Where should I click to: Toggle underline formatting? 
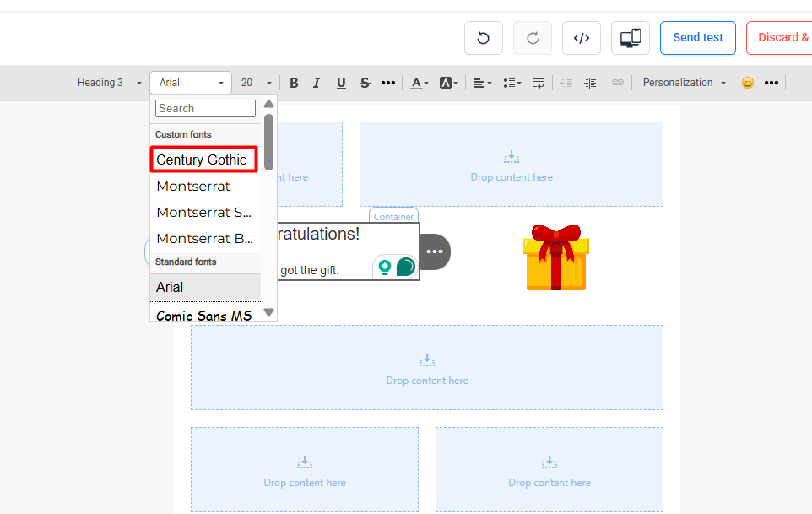click(x=341, y=83)
